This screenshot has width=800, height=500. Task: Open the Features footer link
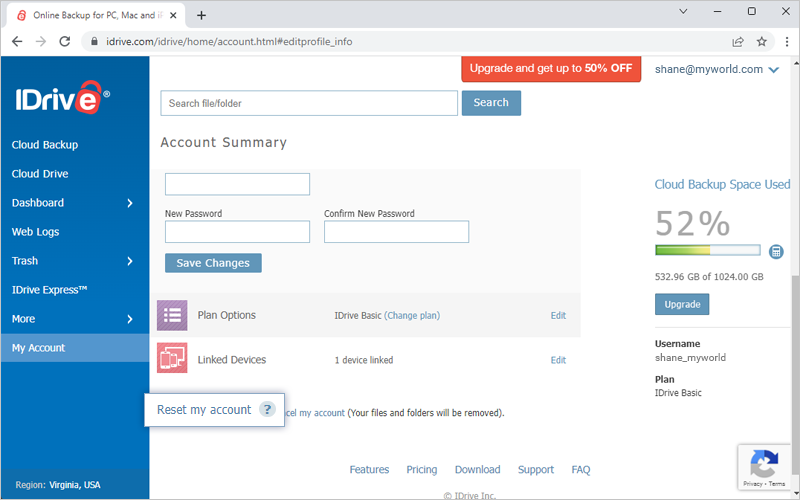tap(369, 469)
